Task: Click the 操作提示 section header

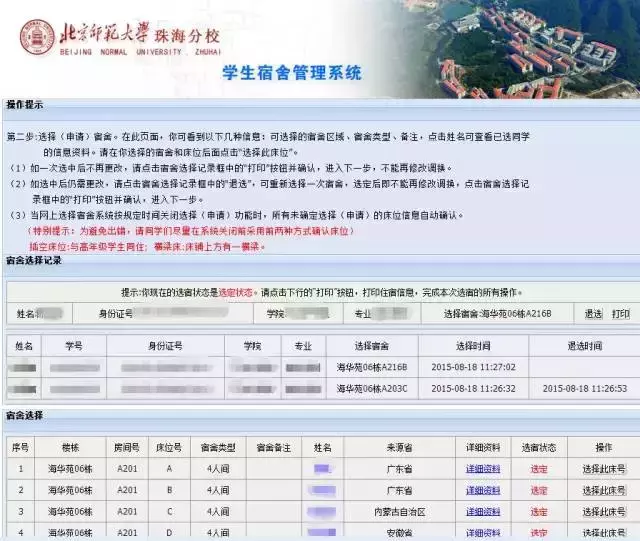Action: click(24, 105)
